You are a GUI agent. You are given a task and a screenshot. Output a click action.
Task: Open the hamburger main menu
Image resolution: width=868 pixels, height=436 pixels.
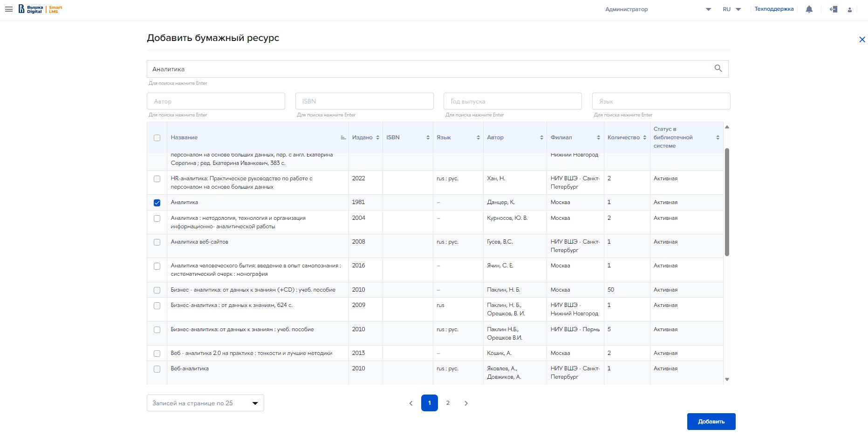point(9,9)
